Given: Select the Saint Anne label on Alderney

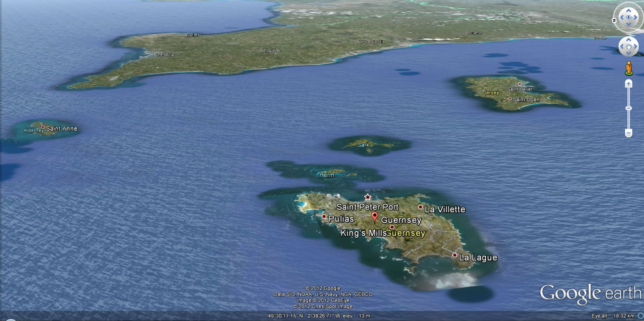Looking at the screenshot, I should click(x=61, y=129).
